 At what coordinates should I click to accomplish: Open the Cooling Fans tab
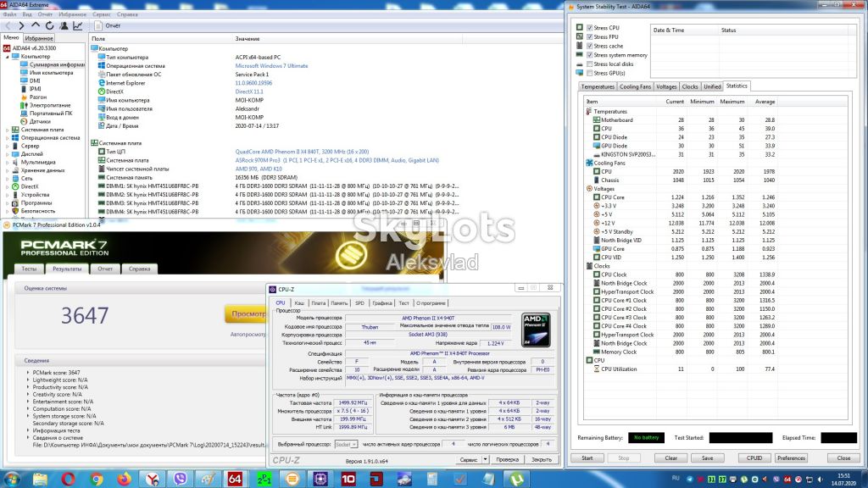point(635,86)
